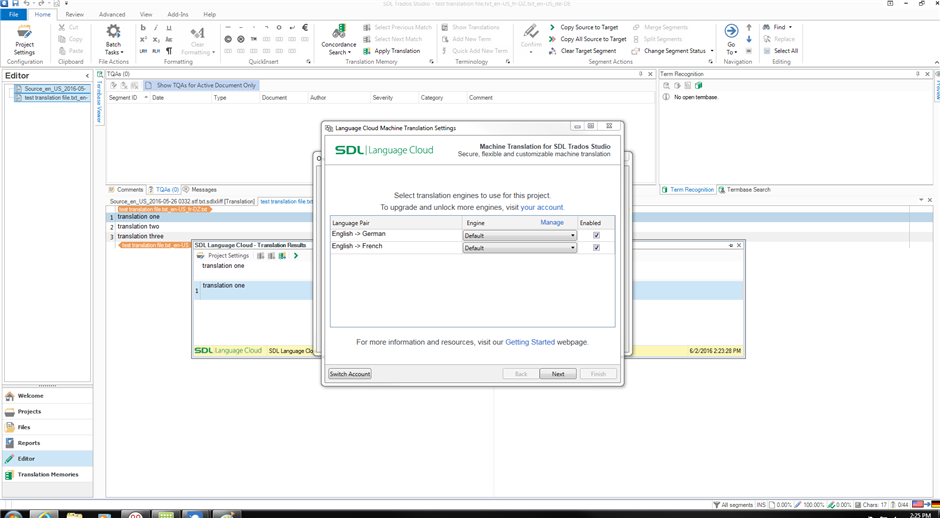
Task: Follow the Getting Started link
Action: click(x=529, y=342)
